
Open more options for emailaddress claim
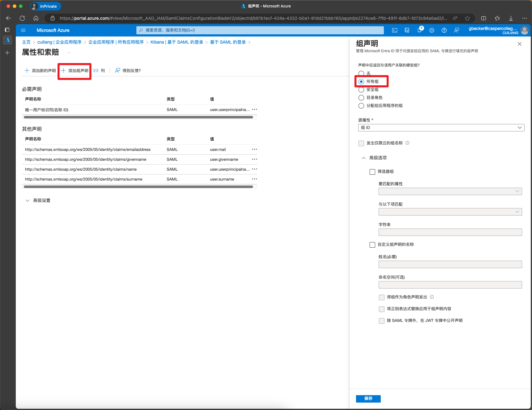[x=254, y=149]
